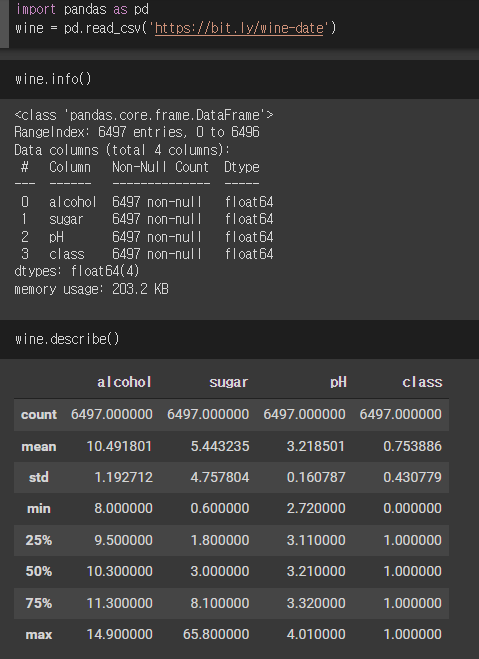The height and width of the screenshot is (659, 479).
Task: Click the mean sugar value 5.443235
Action: pyautogui.click(x=220, y=446)
